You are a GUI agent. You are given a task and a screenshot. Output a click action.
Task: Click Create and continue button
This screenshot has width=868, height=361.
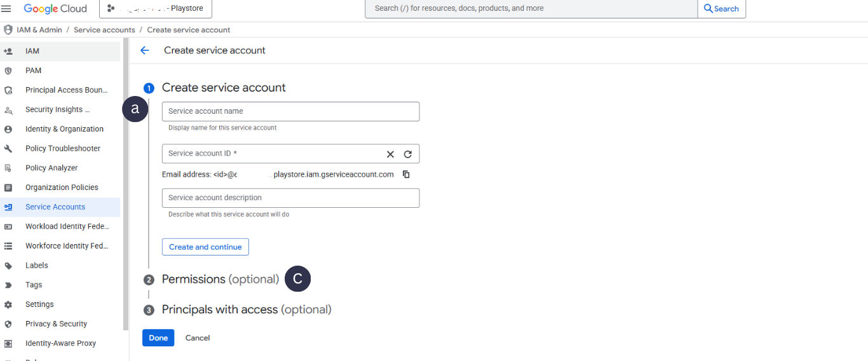tap(205, 247)
